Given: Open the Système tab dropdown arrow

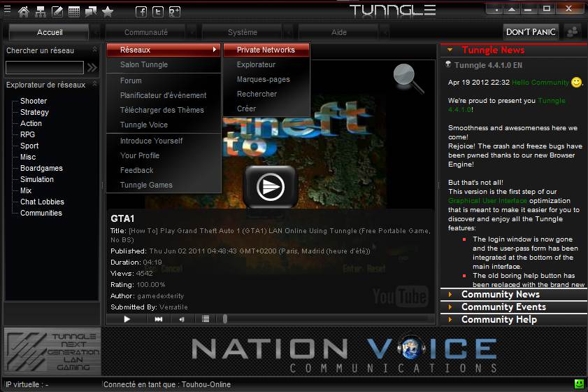Looking at the screenshot, I should click(288, 33).
